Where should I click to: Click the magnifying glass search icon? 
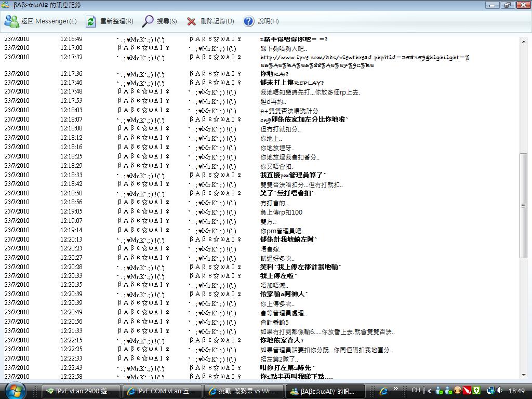click(x=148, y=21)
